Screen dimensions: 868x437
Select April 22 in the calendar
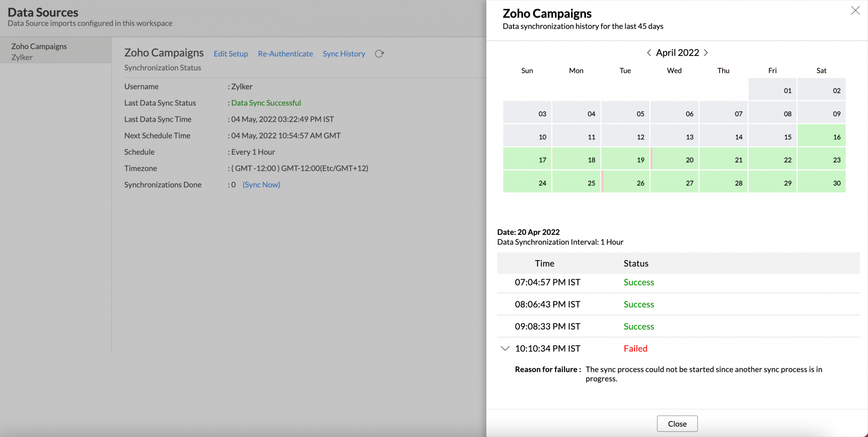pos(773,159)
